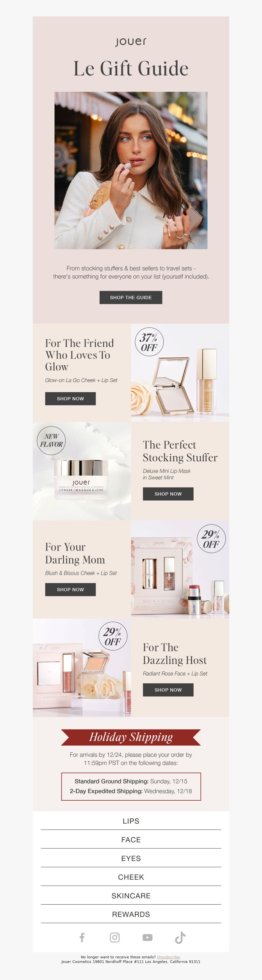Click the Unsubscribe link
The width and height of the screenshot is (262, 980).
pos(168,957)
